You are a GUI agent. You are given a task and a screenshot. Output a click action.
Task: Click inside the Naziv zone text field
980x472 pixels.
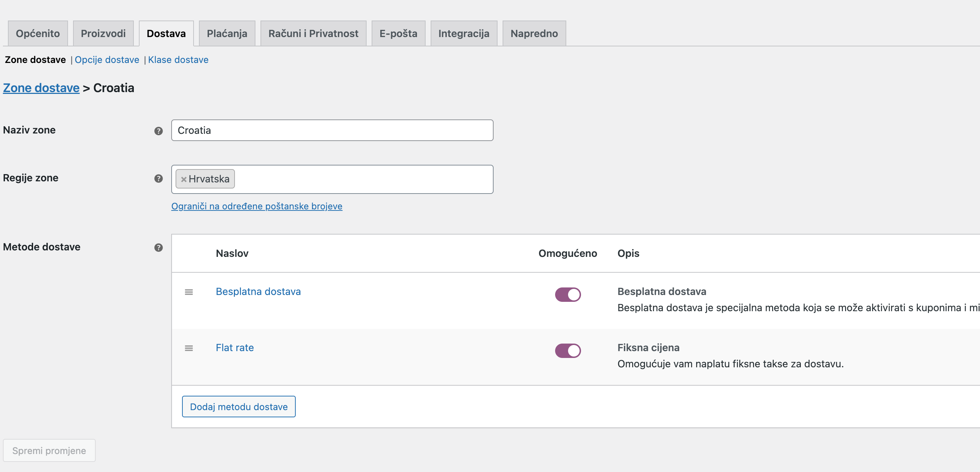coord(332,131)
